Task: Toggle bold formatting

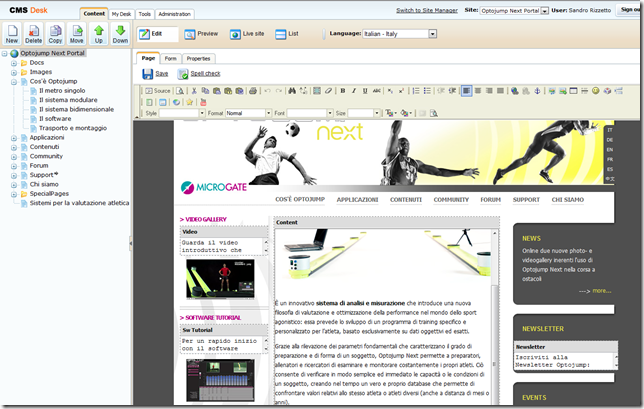Action: coord(343,91)
